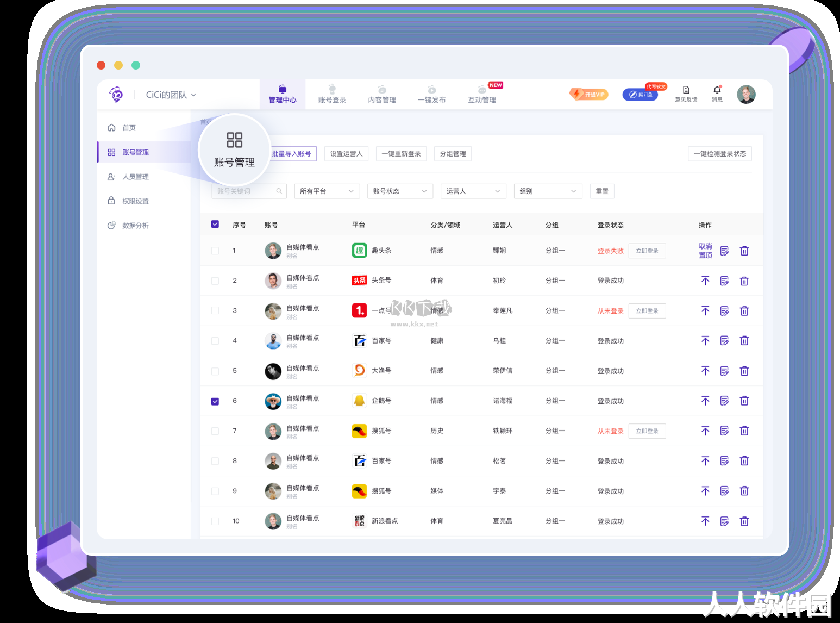Switch to 账号登录 tab
840x623 pixels.
coord(332,95)
